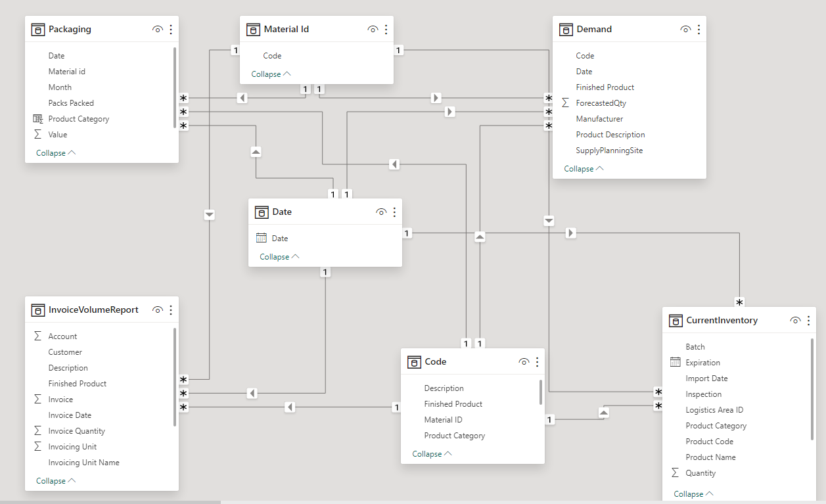This screenshot has height=504, width=826.
Task: Click the Demand table icon
Action: [x=566, y=30]
